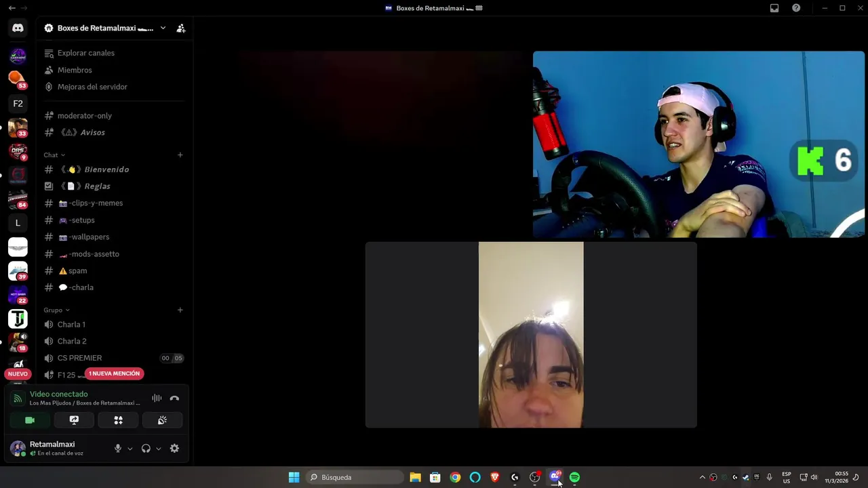Viewport: 868px width, 488px height.
Task: Click the NUEVO badge in server list
Action: (18, 374)
